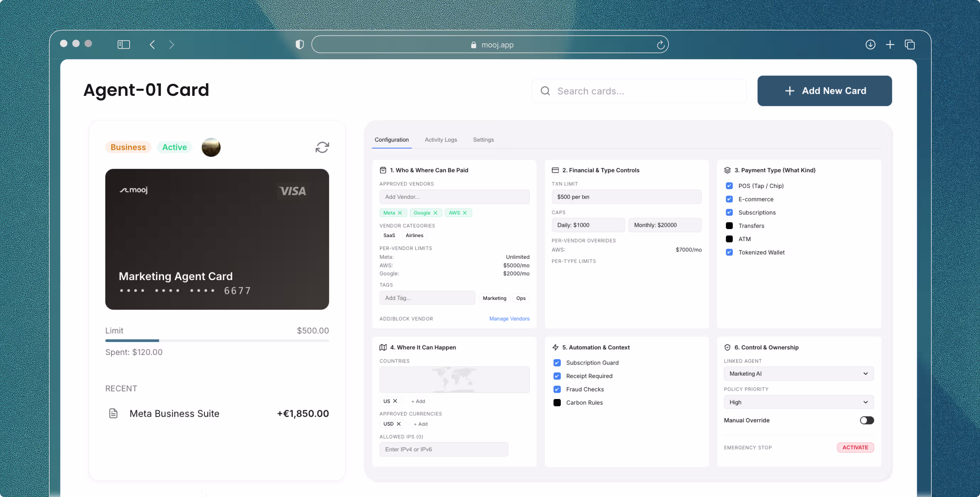Toggle Fraud Checks checkbox

coord(557,389)
